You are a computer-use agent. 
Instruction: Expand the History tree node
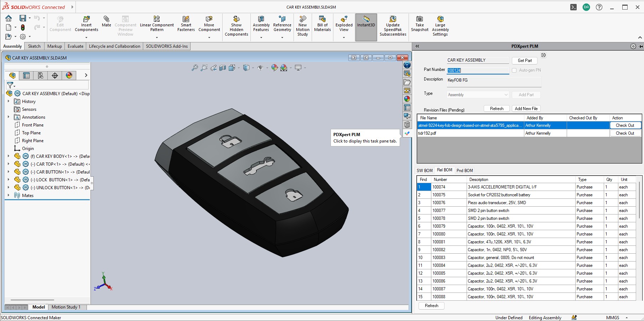coord(9,102)
